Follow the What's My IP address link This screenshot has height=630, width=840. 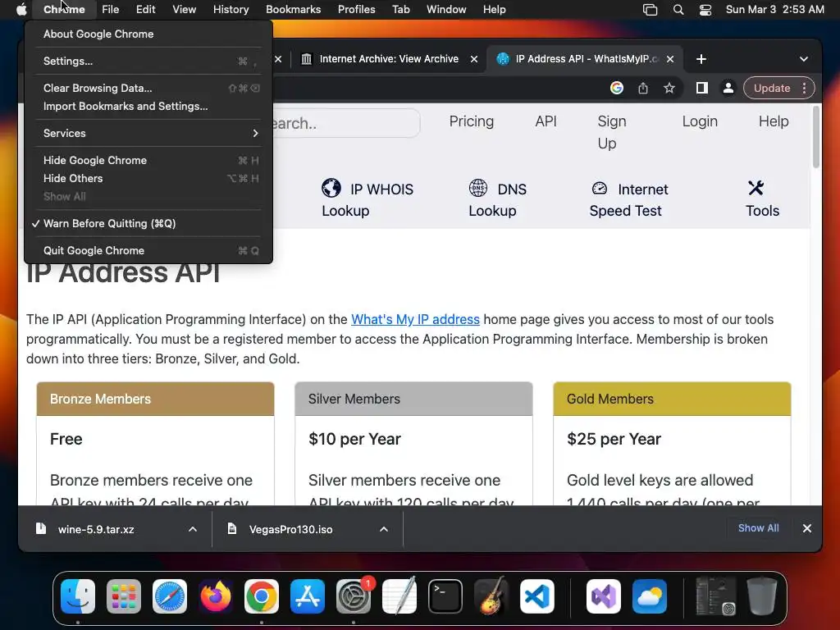pos(415,319)
